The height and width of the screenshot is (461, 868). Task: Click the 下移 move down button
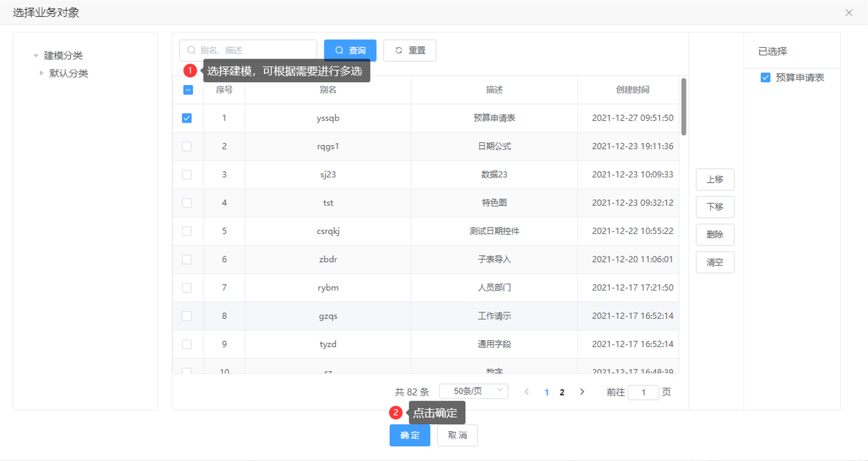click(715, 207)
